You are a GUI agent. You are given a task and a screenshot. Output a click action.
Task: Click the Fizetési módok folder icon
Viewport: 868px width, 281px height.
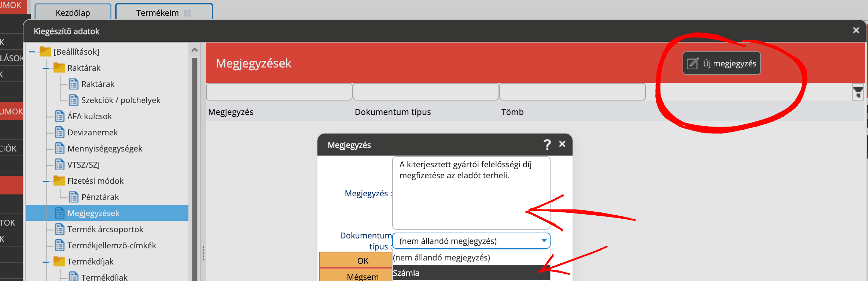coord(59,180)
